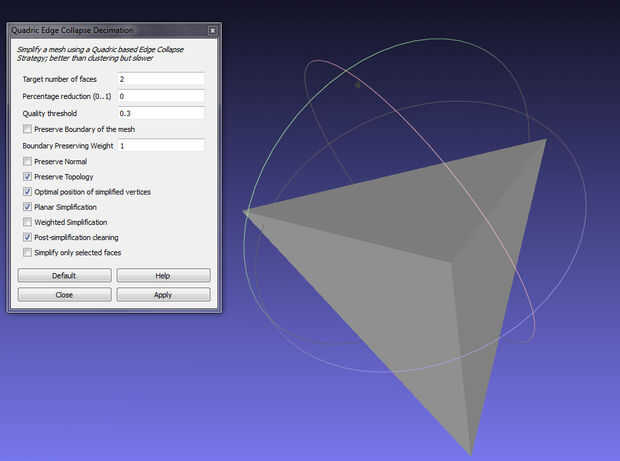The height and width of the screenshot is (461, 620).
Task: Apply the decimation filter
Action: click(163, 295)
